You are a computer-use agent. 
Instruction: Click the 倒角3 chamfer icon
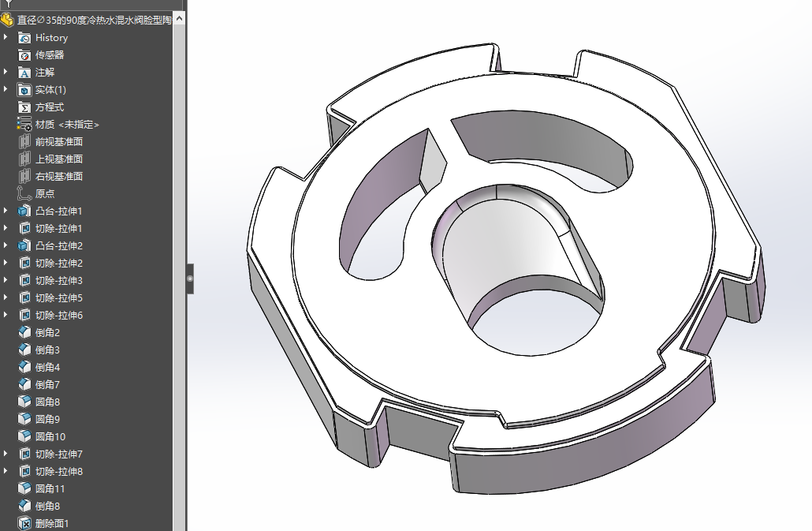point(24,350)
